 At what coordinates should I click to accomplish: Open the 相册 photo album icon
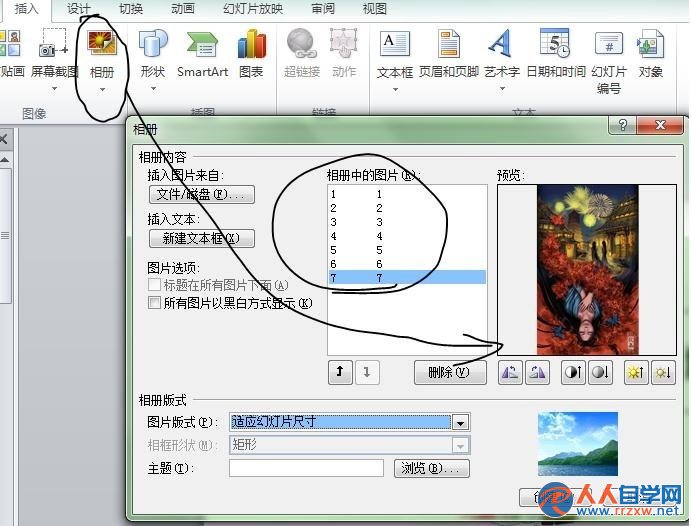[102, 44]
